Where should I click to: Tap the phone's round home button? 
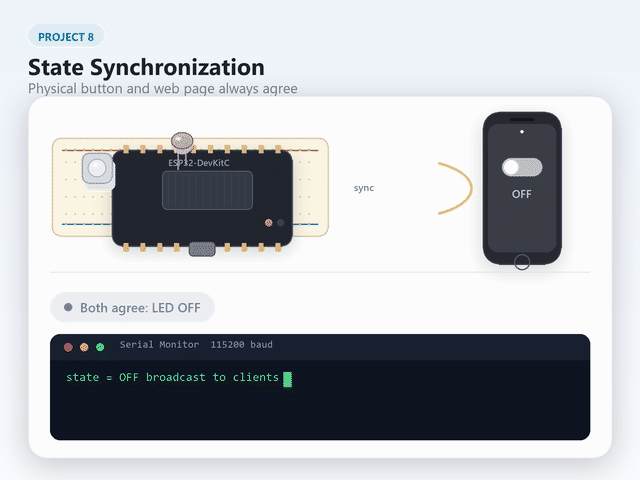(x=522, y=262)
